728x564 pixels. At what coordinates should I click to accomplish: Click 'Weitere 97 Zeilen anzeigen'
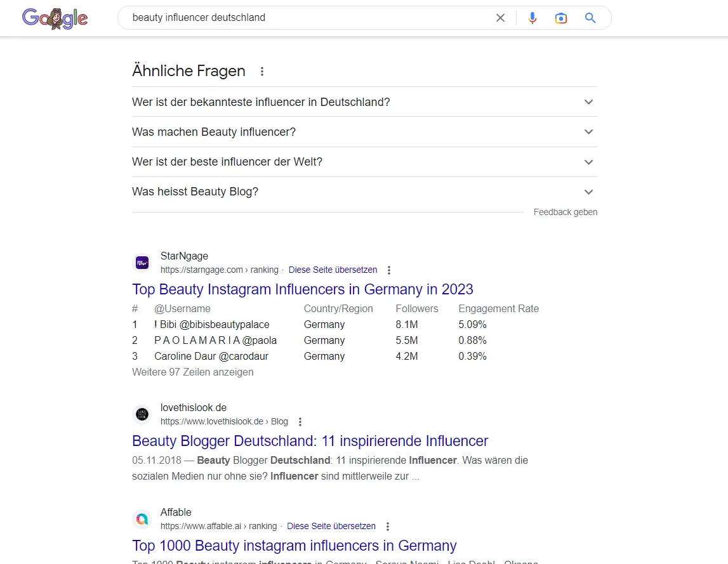192,372
